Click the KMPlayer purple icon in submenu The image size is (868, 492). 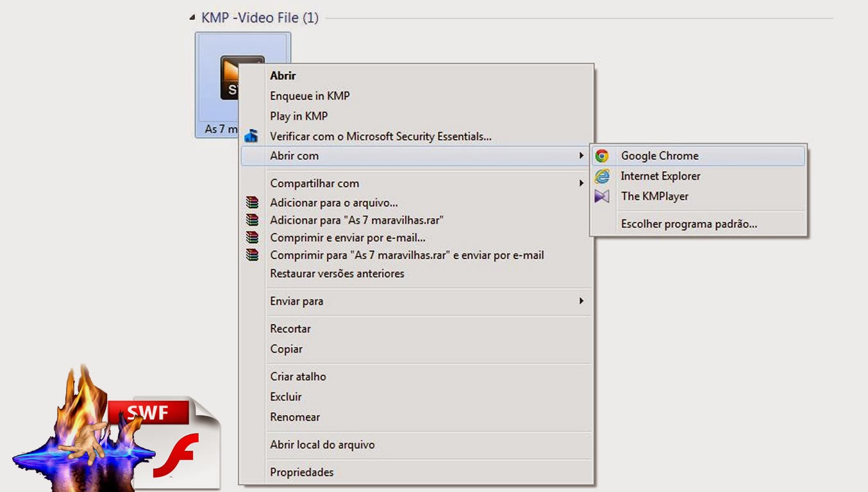pyautogui.click(x=601, y=196)
